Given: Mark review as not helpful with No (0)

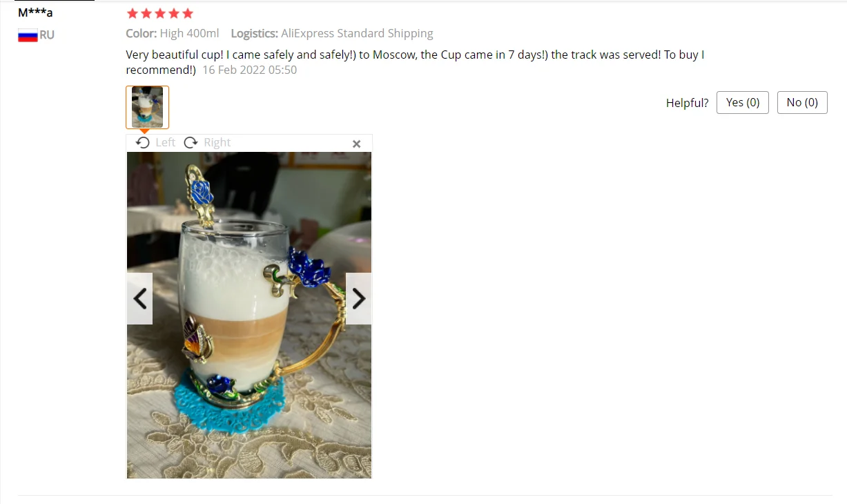Looking at the screenshot, I should tap(802, 102).
